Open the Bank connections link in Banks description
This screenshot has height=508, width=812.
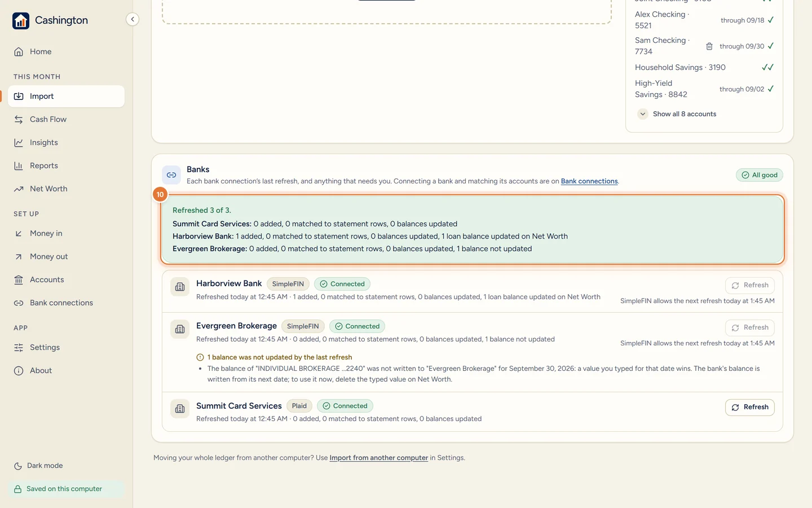[x=589, y=181]
